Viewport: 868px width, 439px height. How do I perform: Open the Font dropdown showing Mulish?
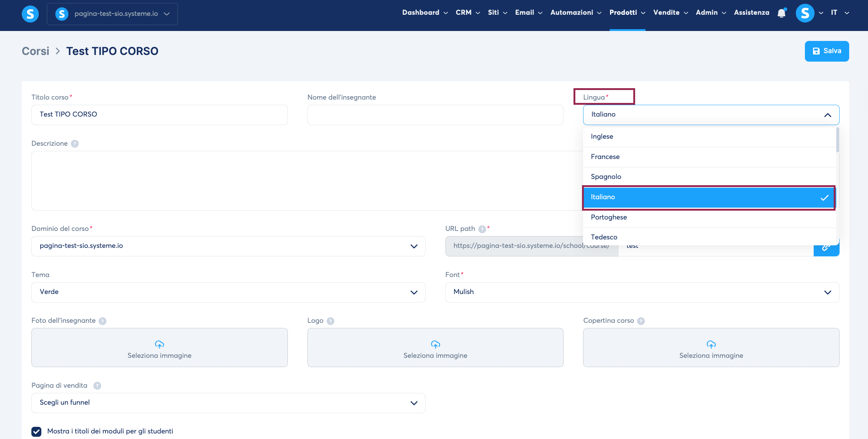tap(642, 292)
